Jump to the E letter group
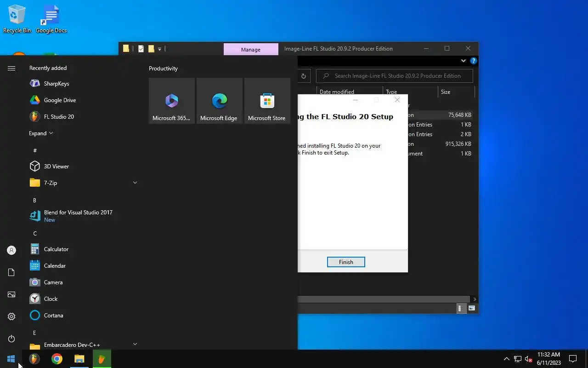The image size is (588, 368). pyautogui.click(x=34, y=333)
